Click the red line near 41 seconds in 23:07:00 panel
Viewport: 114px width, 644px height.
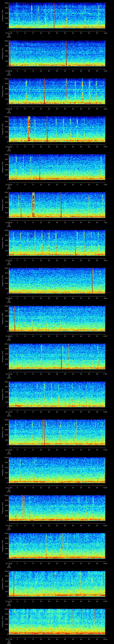point(75,243)
